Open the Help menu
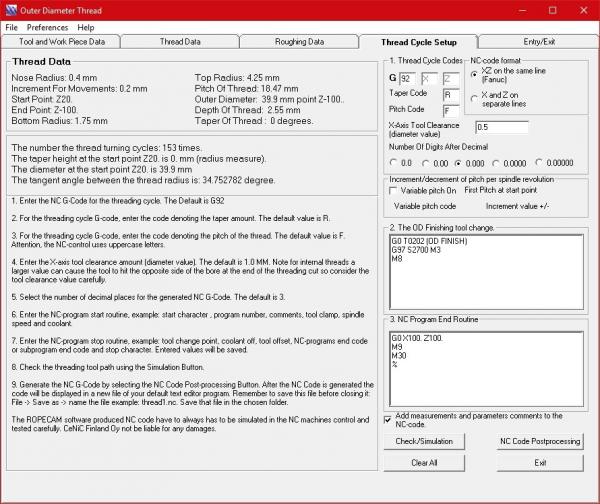Screen dimensions: 600x504 coord(86,27)
